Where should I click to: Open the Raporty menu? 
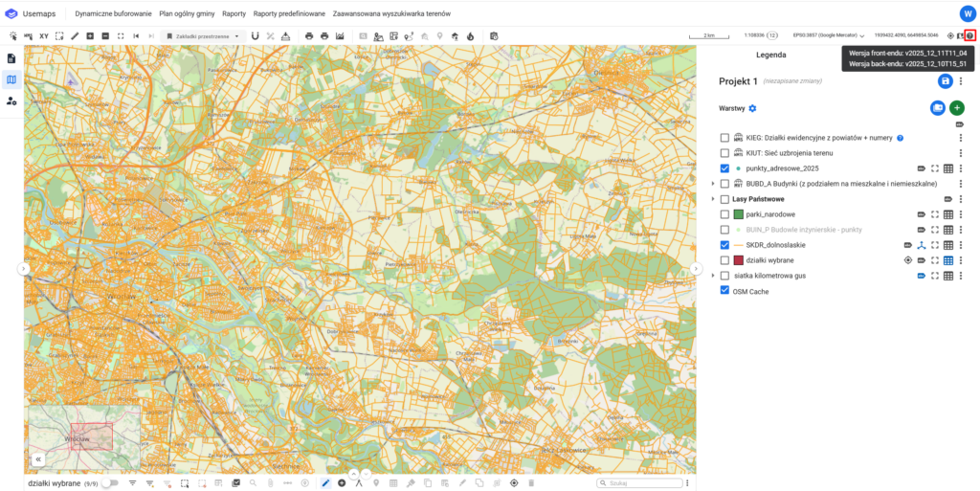point(234,14)
